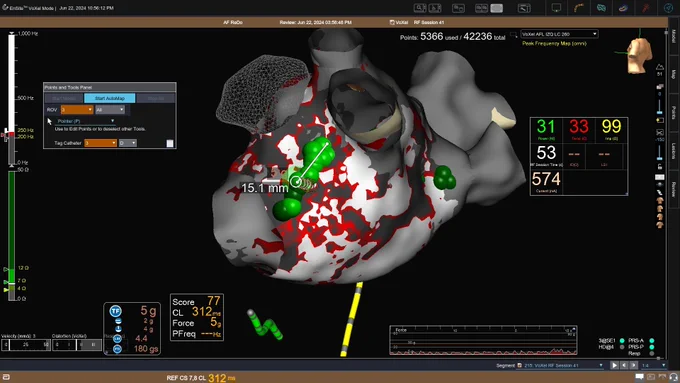Click the small selection icon left of map dropdown

coord(513,35)
